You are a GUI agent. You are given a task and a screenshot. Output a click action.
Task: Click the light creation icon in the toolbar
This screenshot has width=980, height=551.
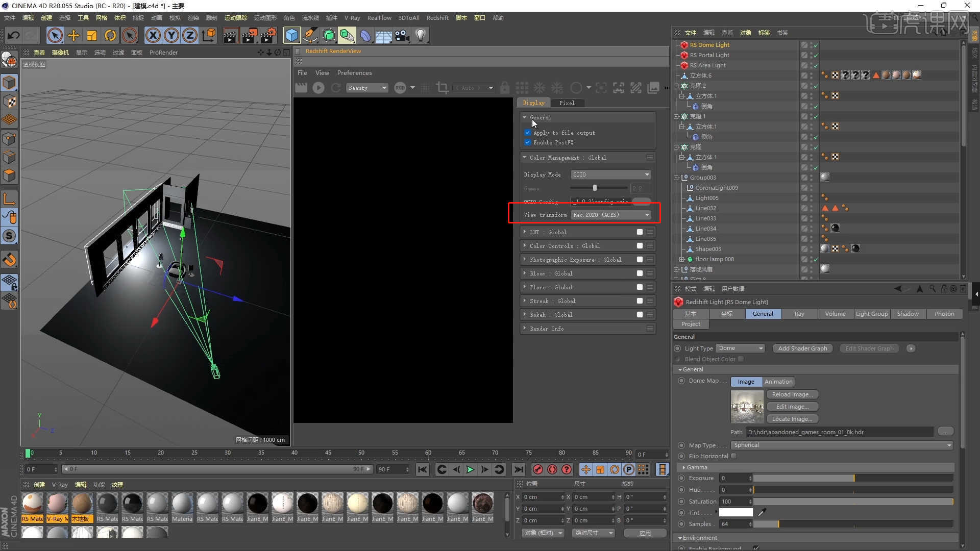click(x=420, y=35)
